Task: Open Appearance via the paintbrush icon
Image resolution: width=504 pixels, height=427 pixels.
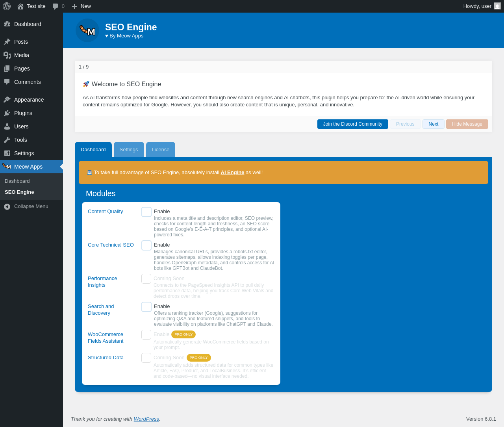Action: [7, 100]
